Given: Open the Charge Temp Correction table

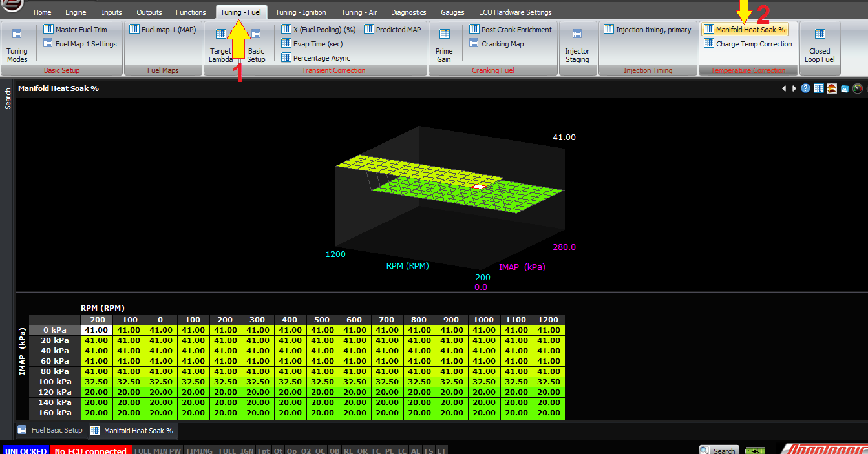Looking at the screenshot, I should [x=748, y=44].
